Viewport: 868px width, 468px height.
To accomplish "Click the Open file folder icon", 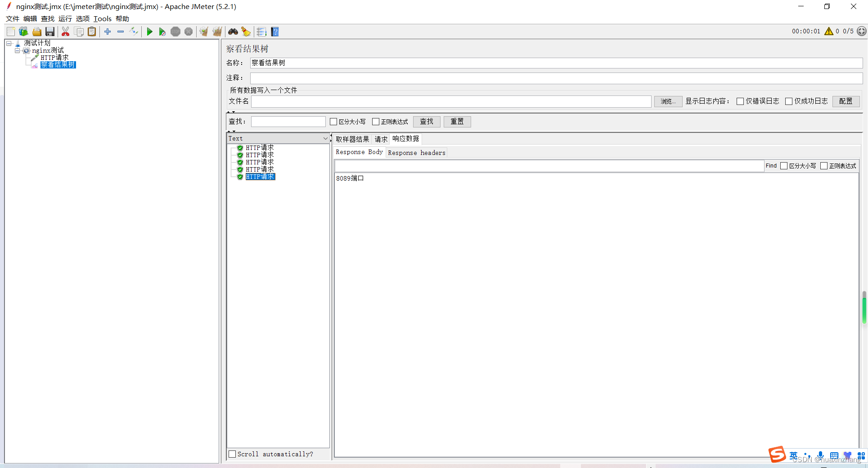I will (37, 32).
